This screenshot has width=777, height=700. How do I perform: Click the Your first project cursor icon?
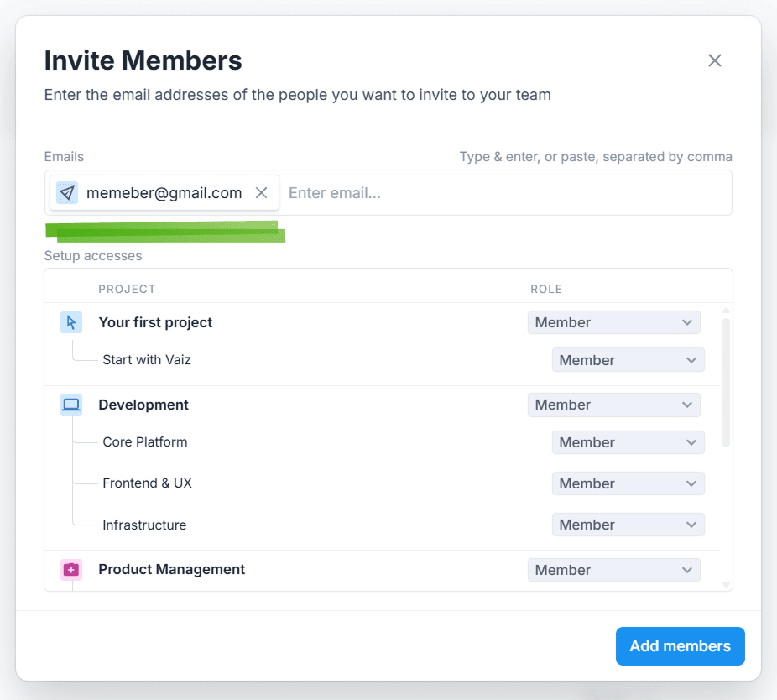(x=71, y=322)
